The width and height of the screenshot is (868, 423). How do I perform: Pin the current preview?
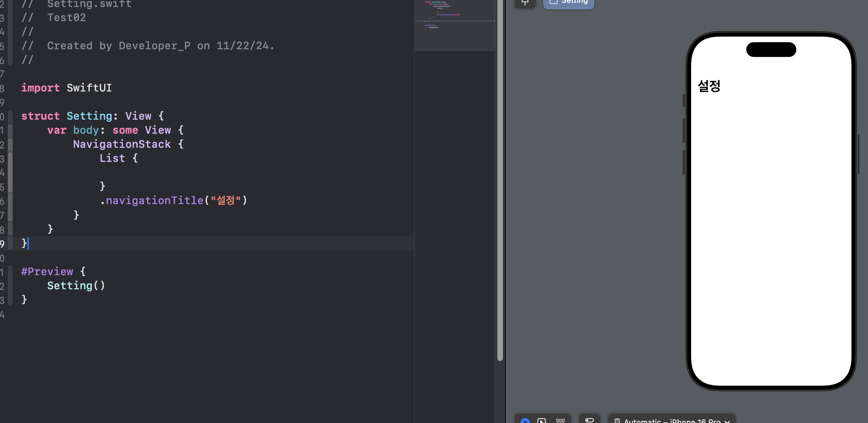(525, 3)
